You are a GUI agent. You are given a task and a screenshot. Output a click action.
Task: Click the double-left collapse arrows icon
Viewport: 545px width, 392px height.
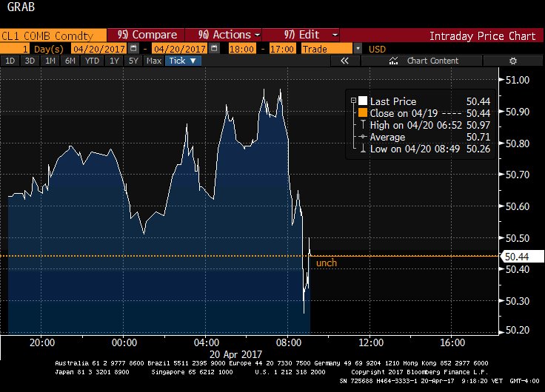344,61
